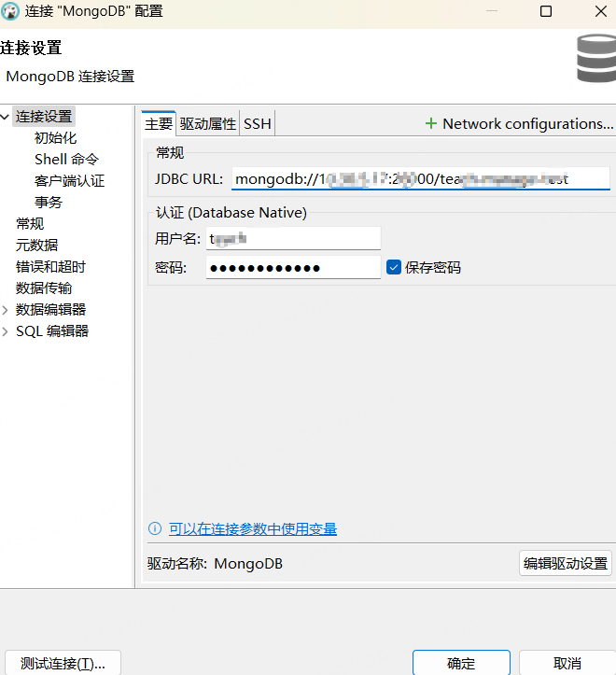Image resolution: width=616 pixels, height=675 pixels.
Task: Click the 取消 button
Action: pos(567,663)
